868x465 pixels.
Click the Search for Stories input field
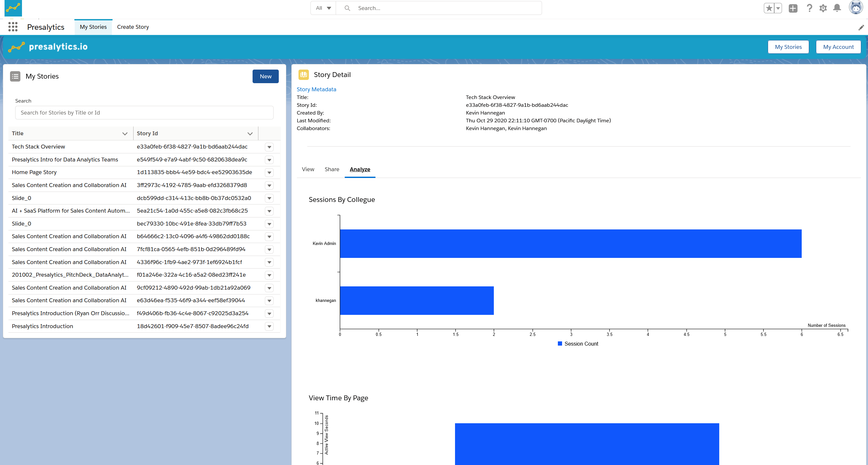144,113
